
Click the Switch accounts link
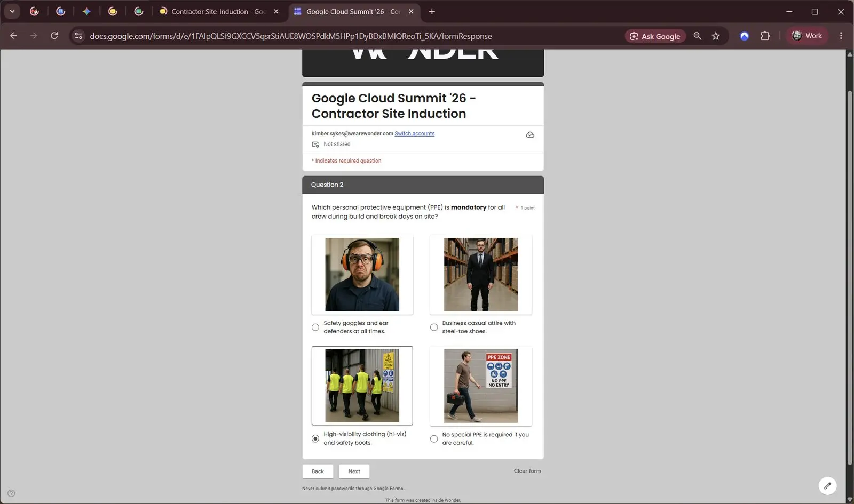click(x=415, y=134)
